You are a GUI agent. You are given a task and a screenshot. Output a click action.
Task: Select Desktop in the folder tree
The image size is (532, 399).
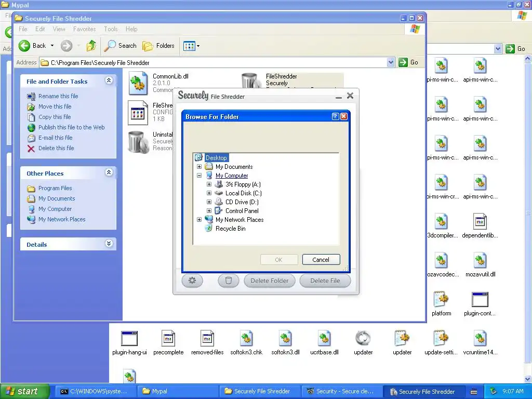point(216,158)
